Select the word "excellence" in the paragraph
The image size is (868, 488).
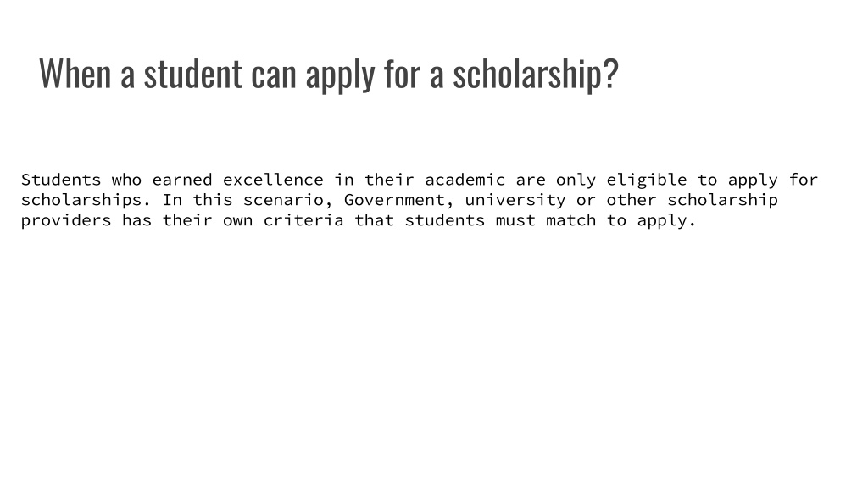coord(273,180)
